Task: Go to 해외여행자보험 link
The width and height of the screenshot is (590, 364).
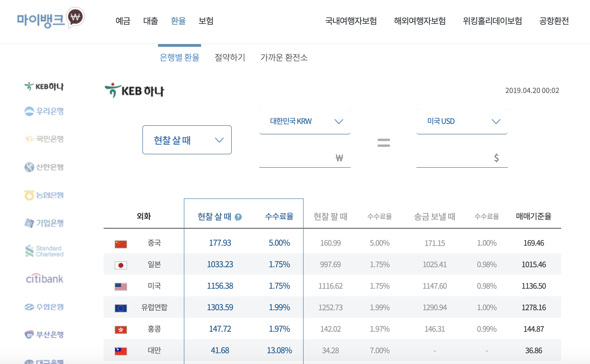Action: 420,21
